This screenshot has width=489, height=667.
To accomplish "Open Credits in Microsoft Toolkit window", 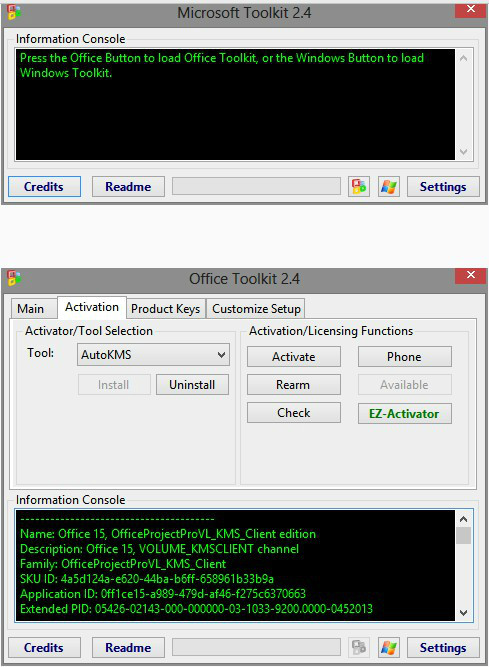I will click(44, 187).
